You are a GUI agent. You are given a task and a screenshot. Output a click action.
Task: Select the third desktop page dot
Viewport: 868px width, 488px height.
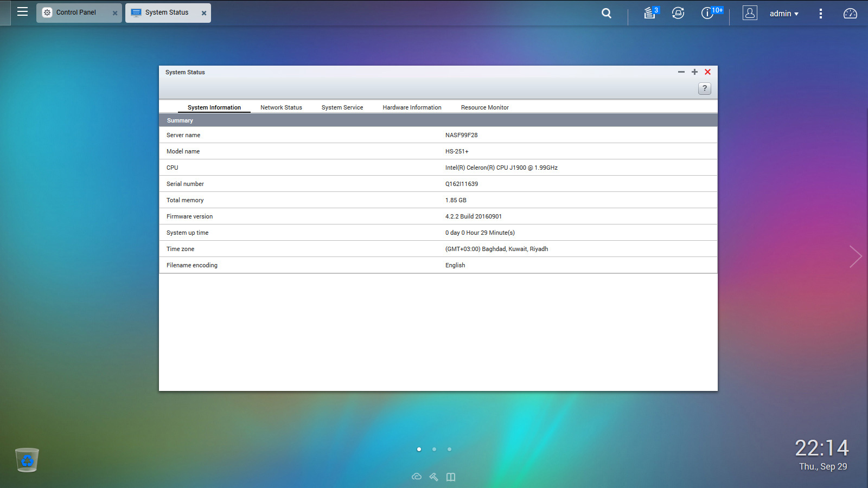(x=449, y=449)
